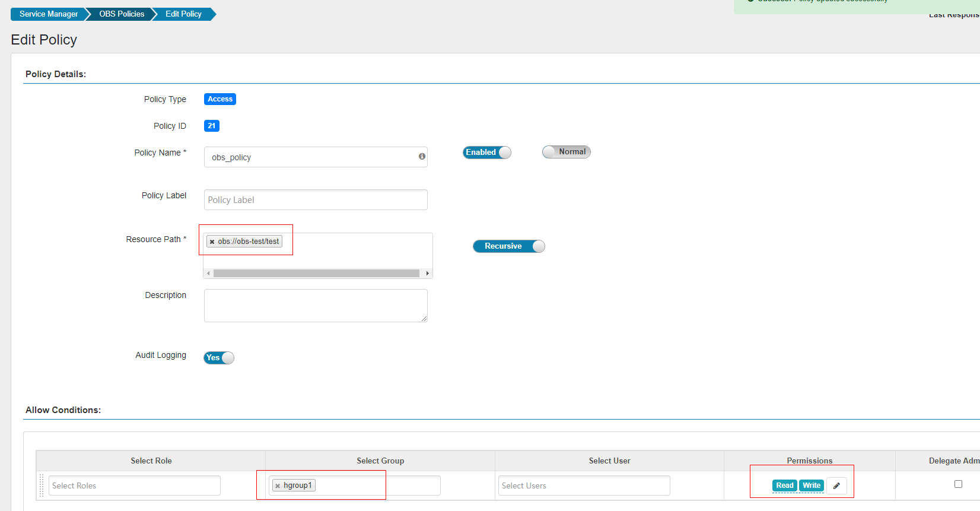Click the Read permission tag
Viewport: 980px width, 511px height.
(785, 485)
